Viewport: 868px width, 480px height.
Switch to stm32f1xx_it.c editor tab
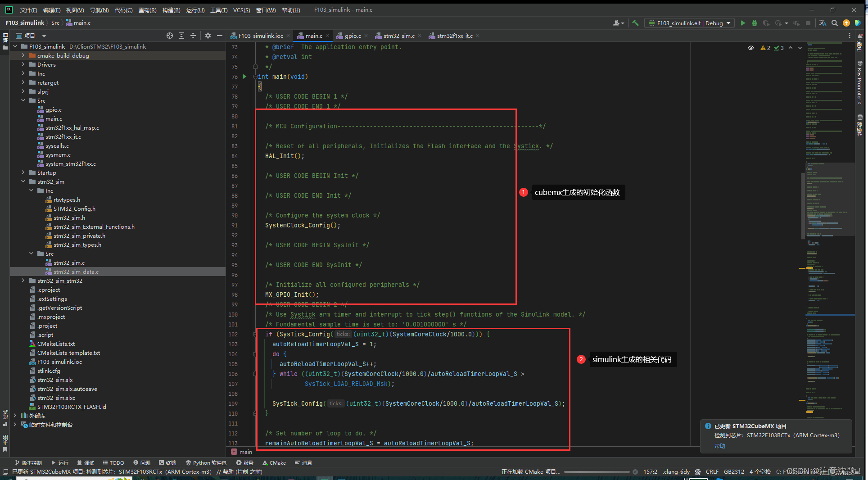coord(455,36)
